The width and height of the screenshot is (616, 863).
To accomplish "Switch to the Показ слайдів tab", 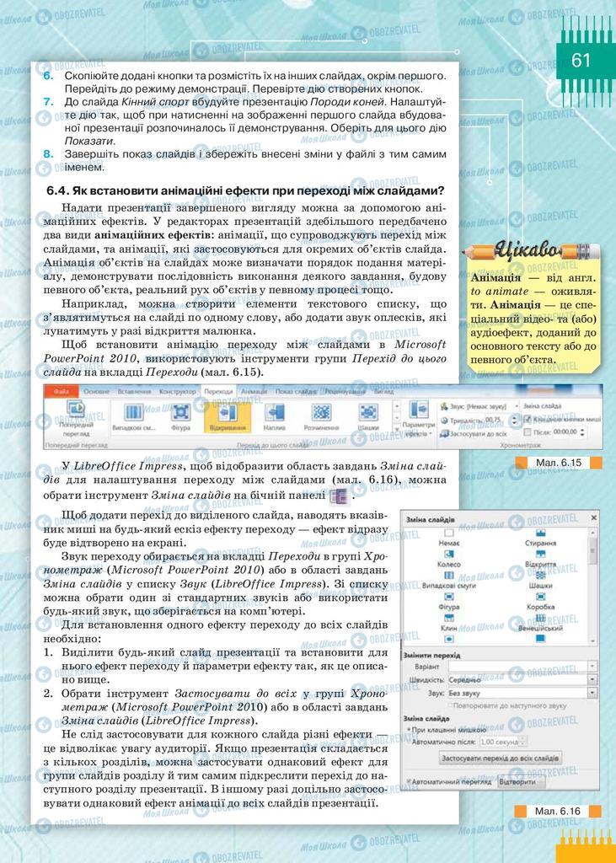I will tap(297, 391).
